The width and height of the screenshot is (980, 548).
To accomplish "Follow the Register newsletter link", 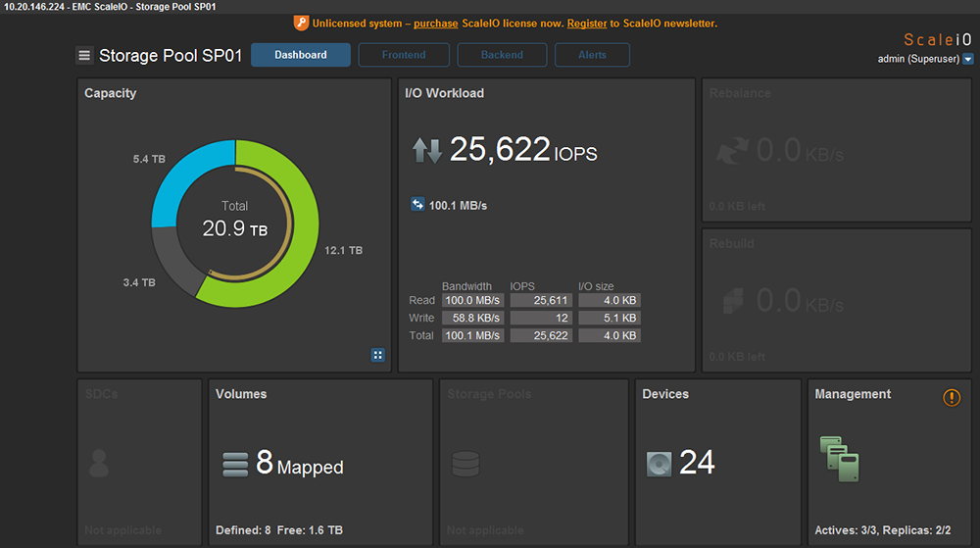I will (587, 24).
